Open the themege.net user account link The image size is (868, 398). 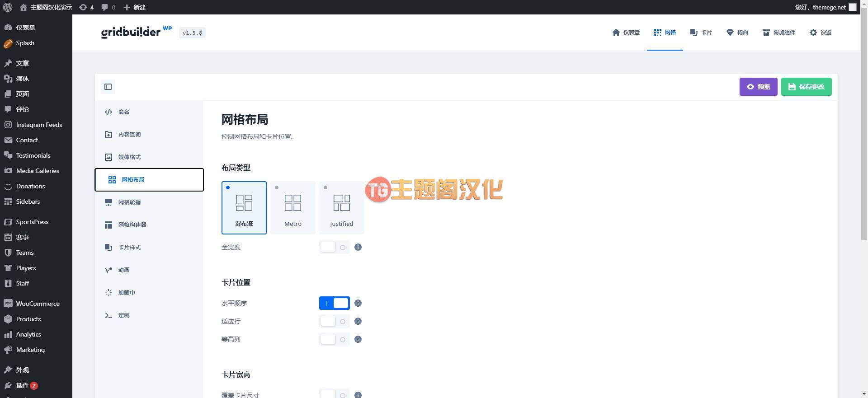pyautogui.click(x=826, y=7)
